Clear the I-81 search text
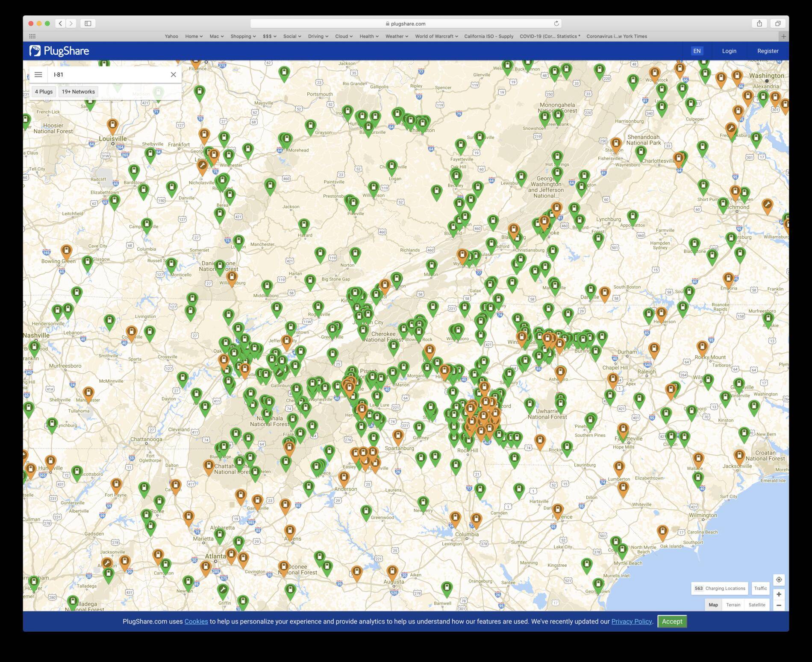812x662 pixels. (173, 74)
